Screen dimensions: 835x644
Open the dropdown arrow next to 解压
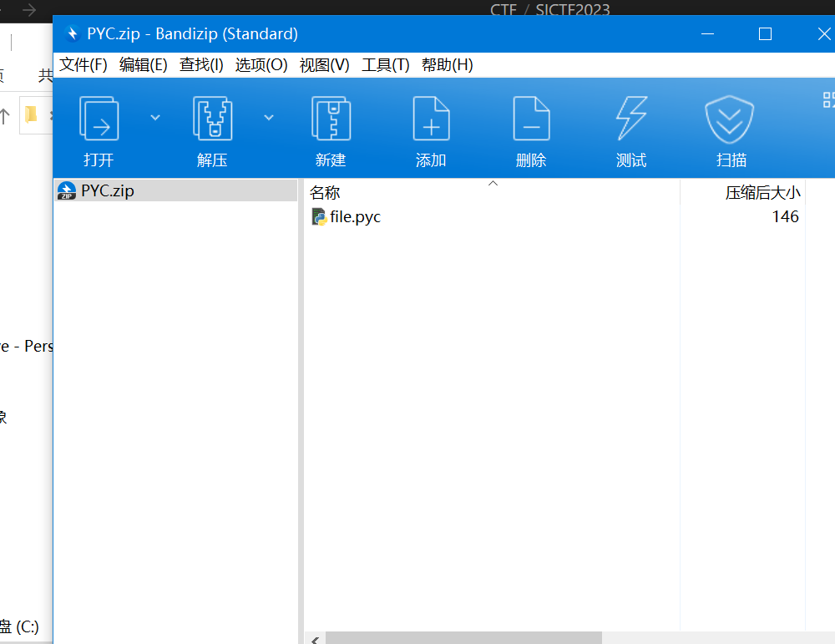point(269,117)
